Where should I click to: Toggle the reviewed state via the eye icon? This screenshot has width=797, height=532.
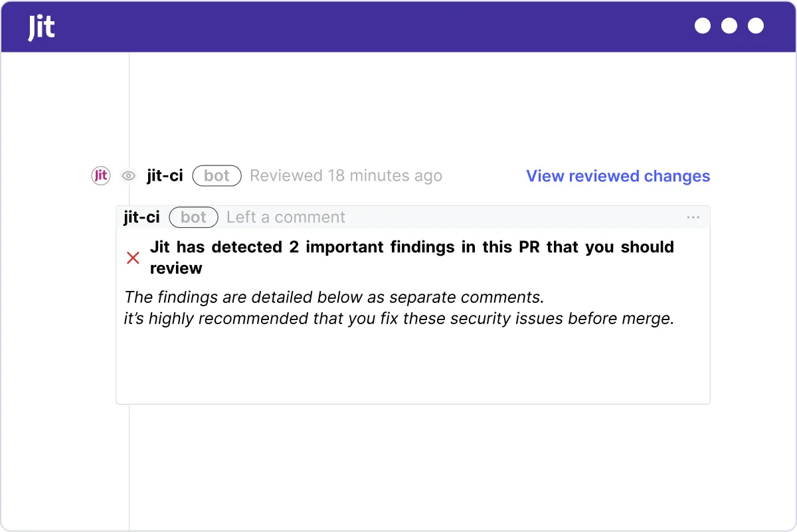(x=128, y=175)
